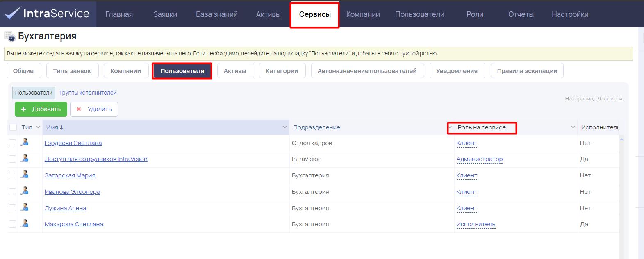Viewport: 644px width, 259px height.
Task: Check the box for Макарова Светлана
Action: (12, 224)
